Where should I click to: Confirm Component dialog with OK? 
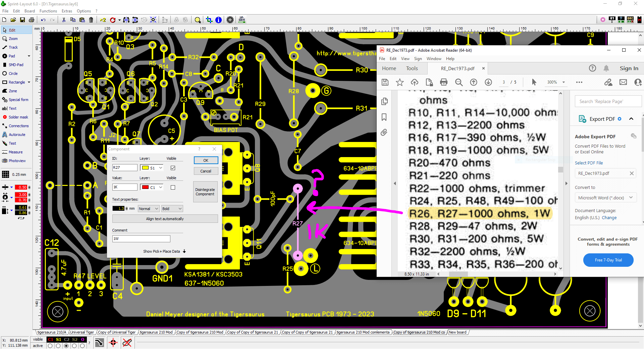pos(206,160)
